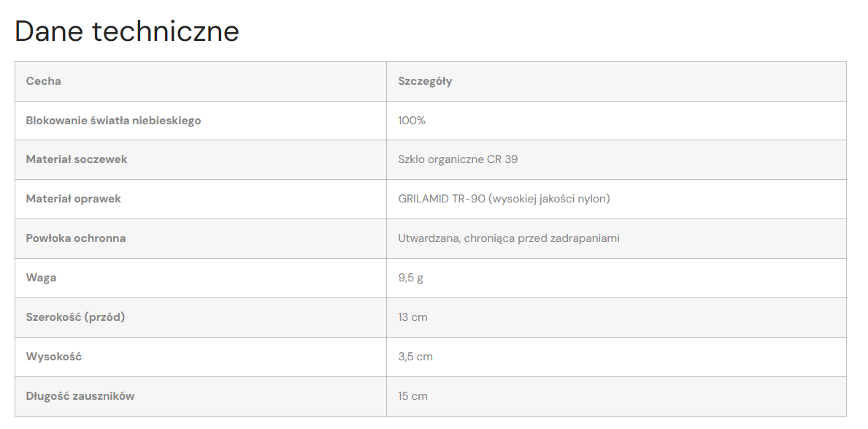Click the '9,5 g' weight value
The width and height of the screenshot is (868, 429).
[410, 278]
